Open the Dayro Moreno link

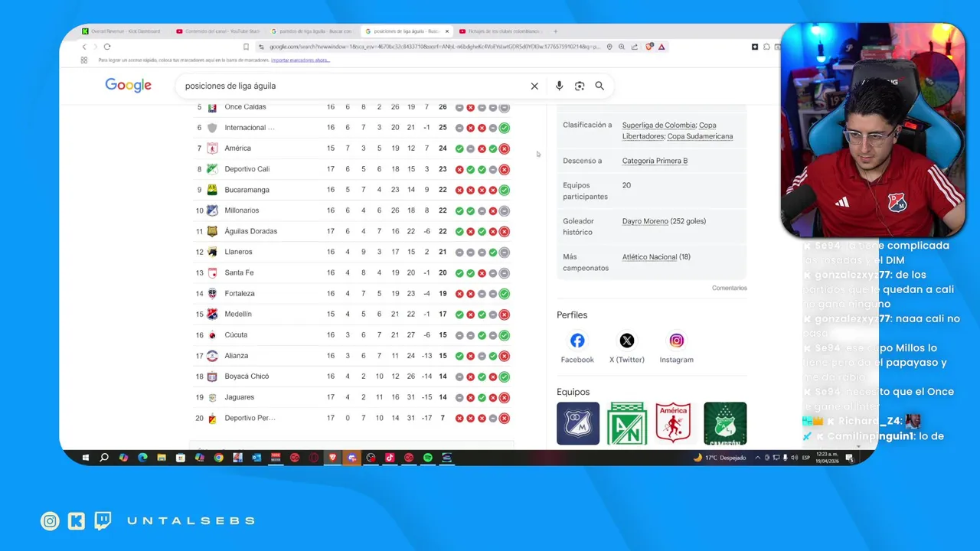tap(645, 221)
